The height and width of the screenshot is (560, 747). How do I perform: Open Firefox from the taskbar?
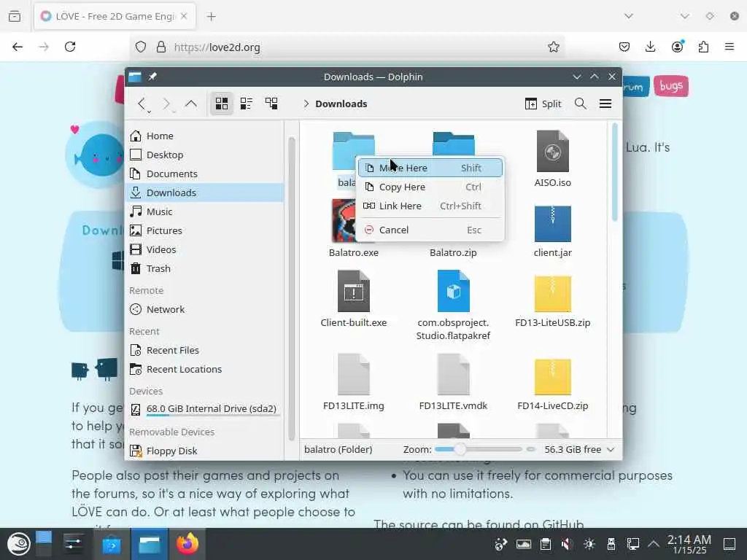pyautogui.click(x=187, y=544)
